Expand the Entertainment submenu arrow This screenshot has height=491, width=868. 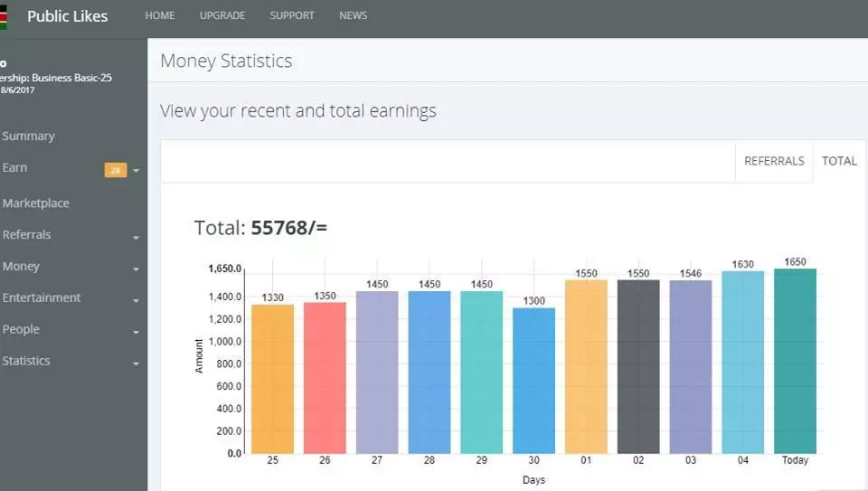(x=137, y=300)
